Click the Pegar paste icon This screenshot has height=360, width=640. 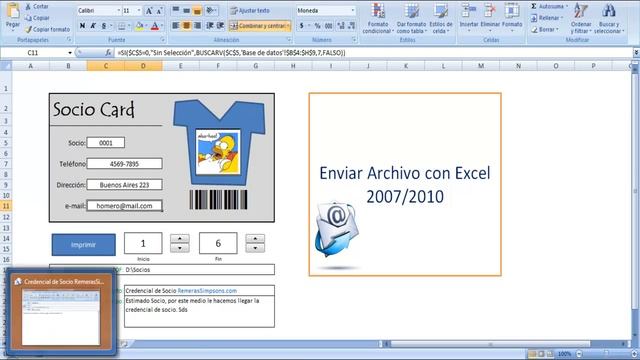click(13, 11)
